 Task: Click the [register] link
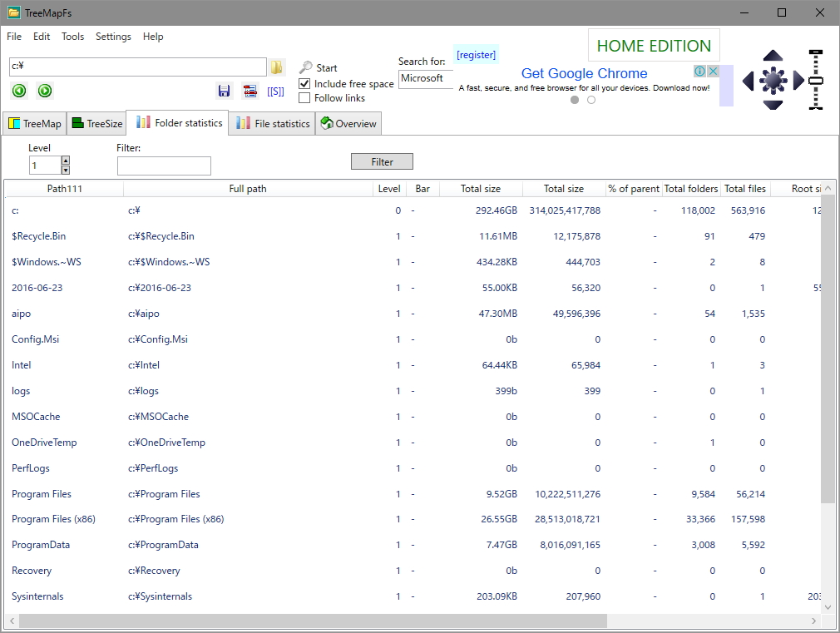(476, 55)
